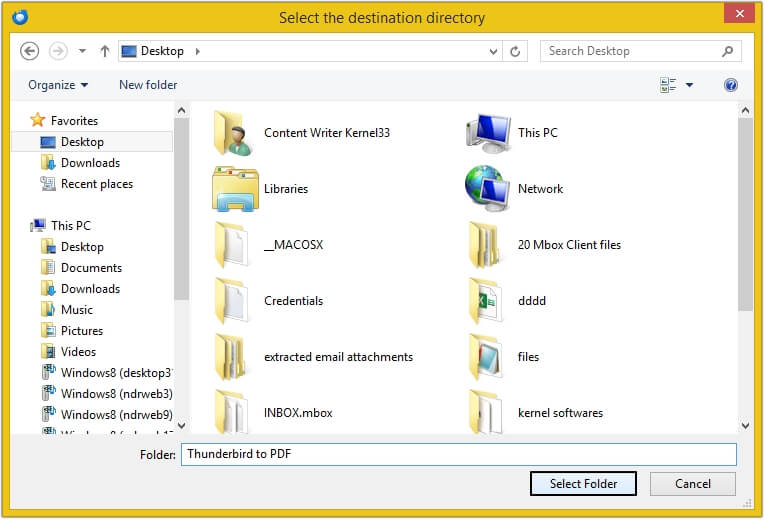Screen dimensions: 765x520
Task: Select the Credentials folder icon
Action: (232, 301)
